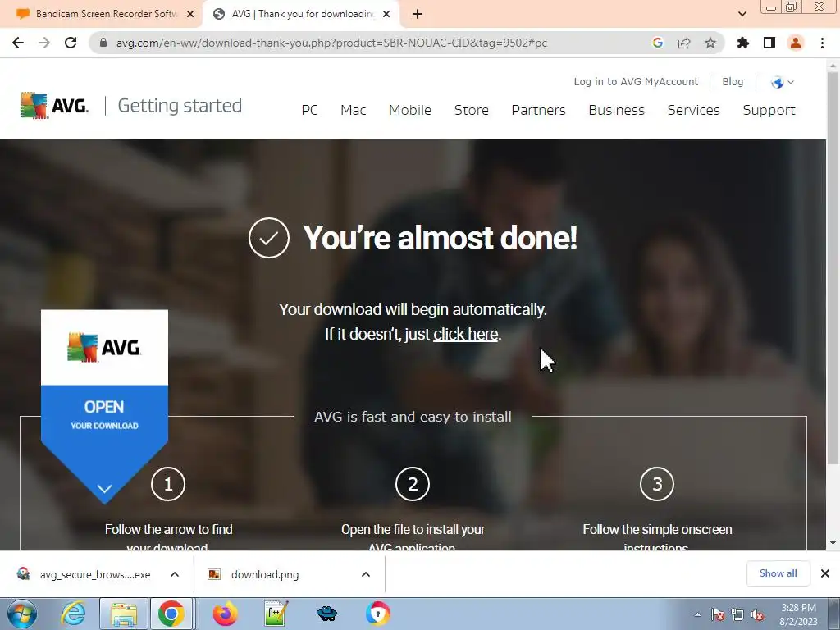Close the AVG thank you tab

pos(388,15)
